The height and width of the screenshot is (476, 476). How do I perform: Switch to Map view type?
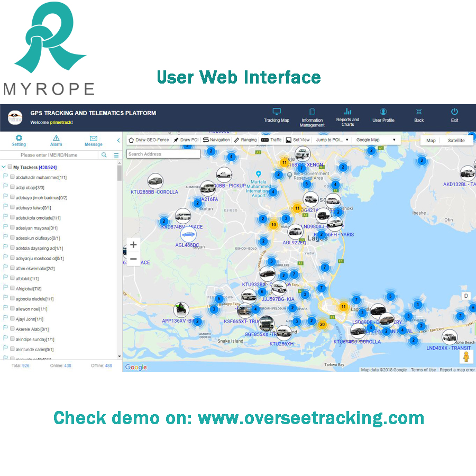coord(431,141)
